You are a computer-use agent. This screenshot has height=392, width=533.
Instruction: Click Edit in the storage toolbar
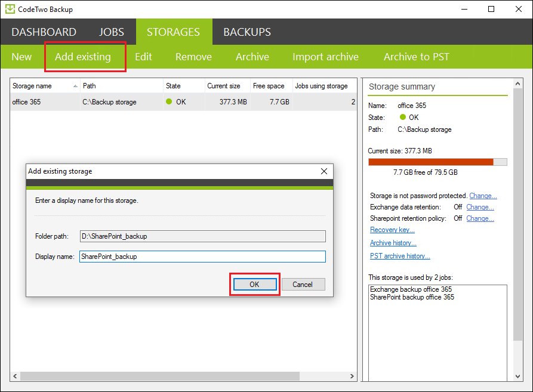click(x=143, y=57)
